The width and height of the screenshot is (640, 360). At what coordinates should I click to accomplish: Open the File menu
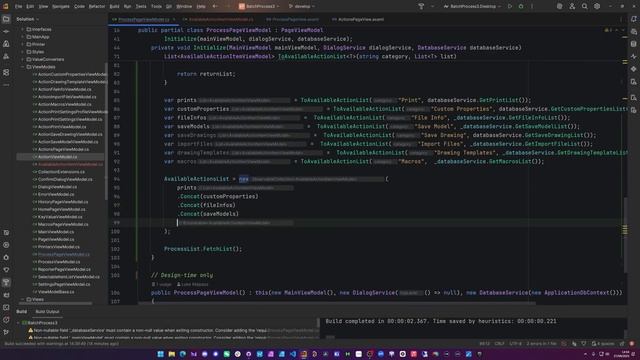18,7
